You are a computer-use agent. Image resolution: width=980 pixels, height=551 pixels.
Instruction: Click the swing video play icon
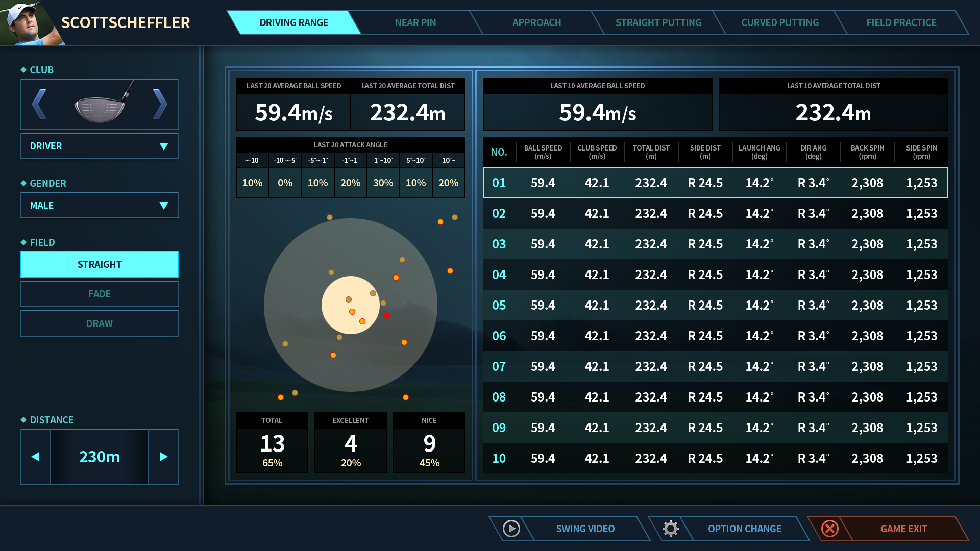tap(511, 529)
